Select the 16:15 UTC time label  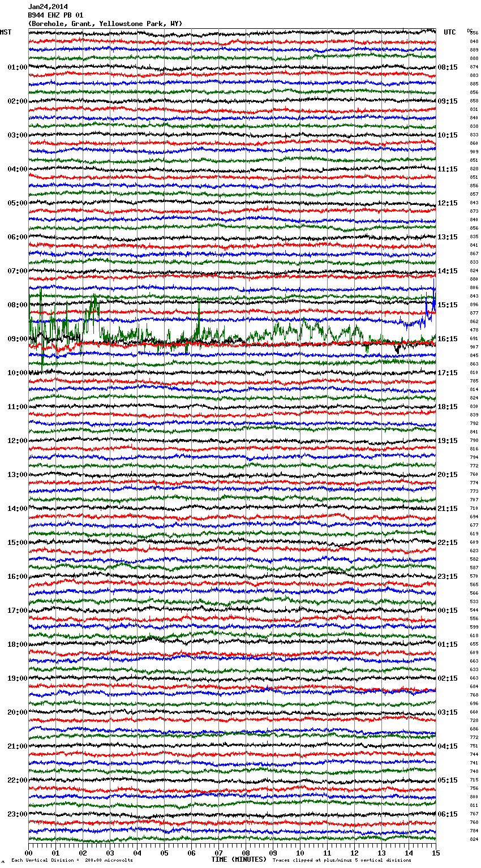click(448, 339)
